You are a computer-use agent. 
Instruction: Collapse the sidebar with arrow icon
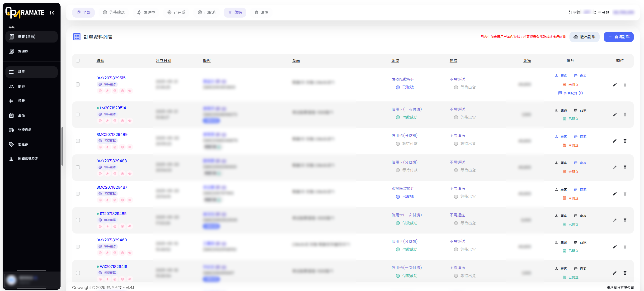(52, 13)
